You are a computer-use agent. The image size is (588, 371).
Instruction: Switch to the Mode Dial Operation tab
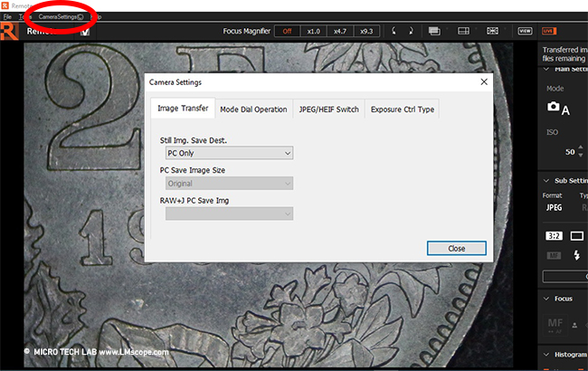coord(253,109)
